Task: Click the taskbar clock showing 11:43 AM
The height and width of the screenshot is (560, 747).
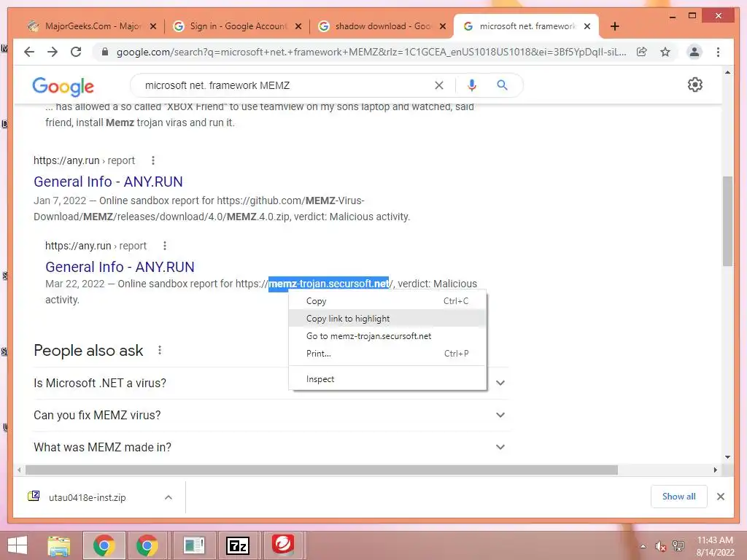Action: (x=715, y=546)
